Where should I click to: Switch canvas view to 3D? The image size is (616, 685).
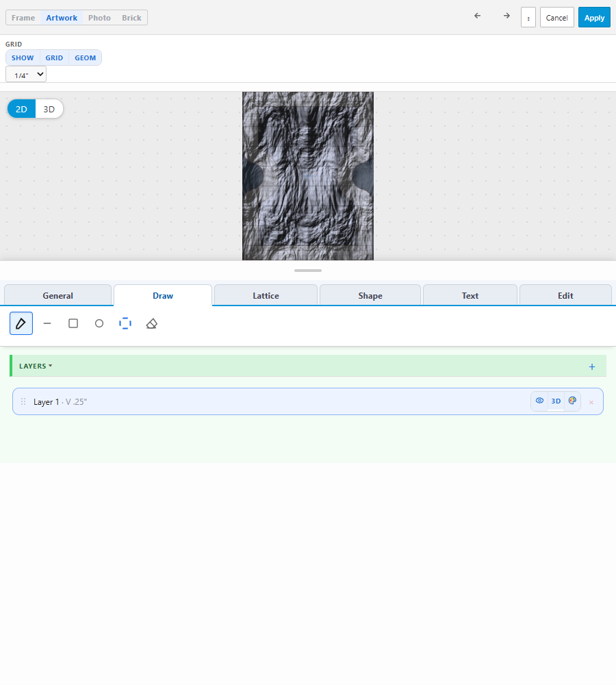pyautogui.click(x=49, y=109)
